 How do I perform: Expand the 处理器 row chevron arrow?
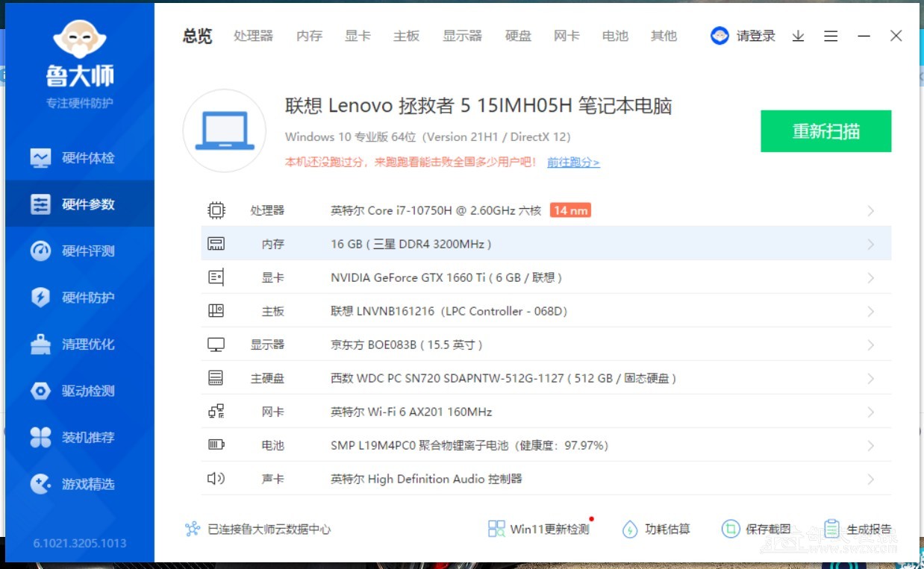tap(870, 211)
